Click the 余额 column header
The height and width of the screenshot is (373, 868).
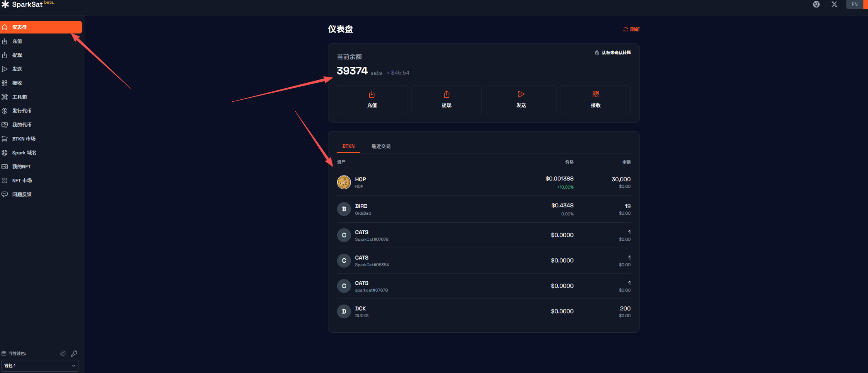pyautogui.click(x=626, y=162)
